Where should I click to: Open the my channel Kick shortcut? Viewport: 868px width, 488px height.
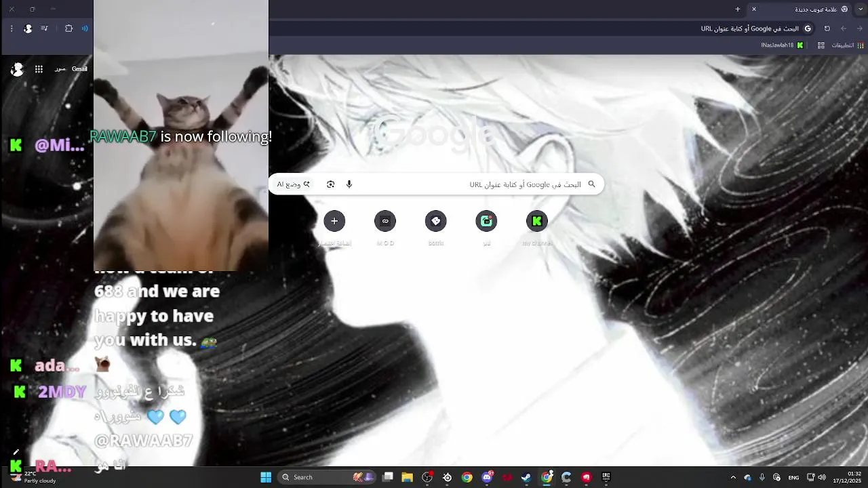click(537, 221)
